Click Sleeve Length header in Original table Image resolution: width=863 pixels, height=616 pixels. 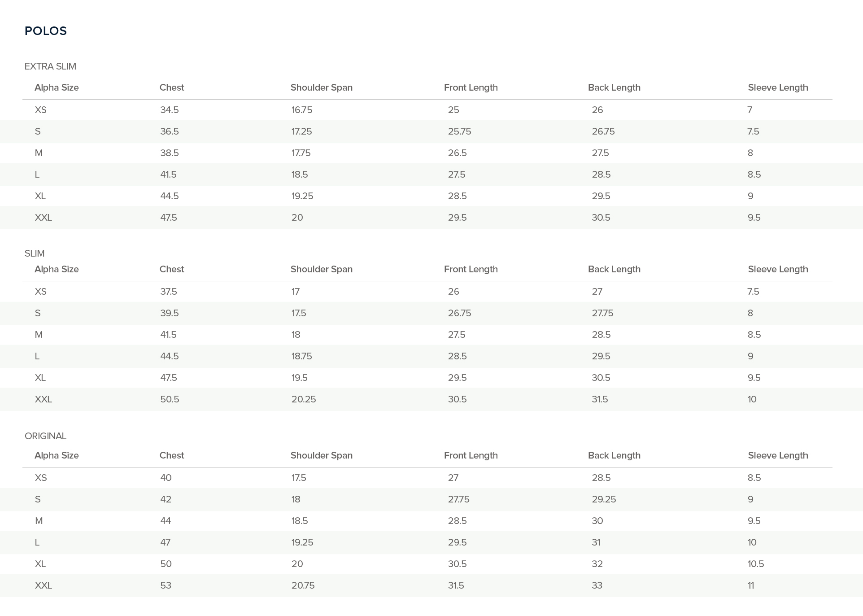(x=778, y=455)
